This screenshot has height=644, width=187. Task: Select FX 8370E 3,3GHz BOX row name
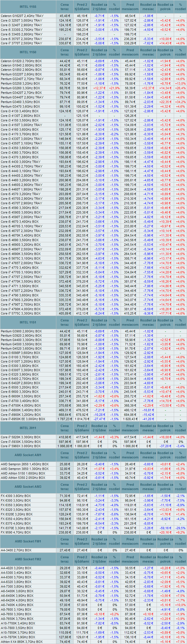point(17,528)
